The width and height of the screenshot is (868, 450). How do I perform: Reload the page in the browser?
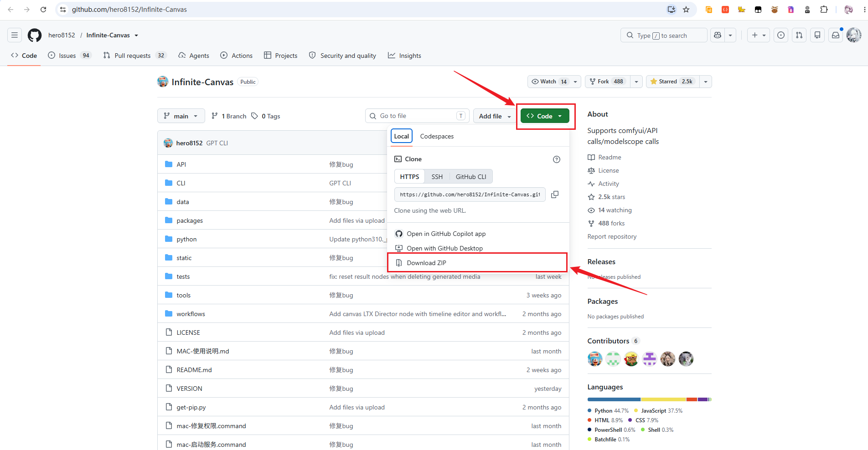pos(43,10)
